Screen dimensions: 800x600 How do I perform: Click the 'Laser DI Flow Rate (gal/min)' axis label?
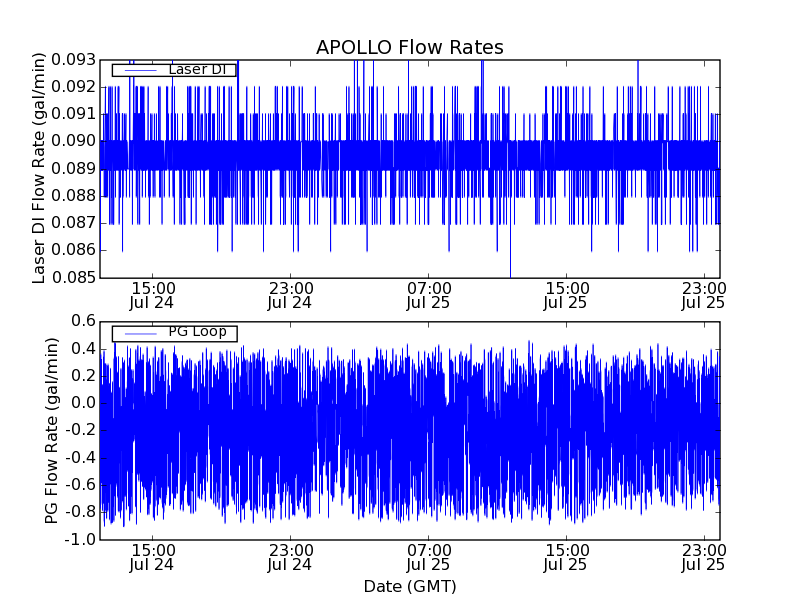coord(39,168)
